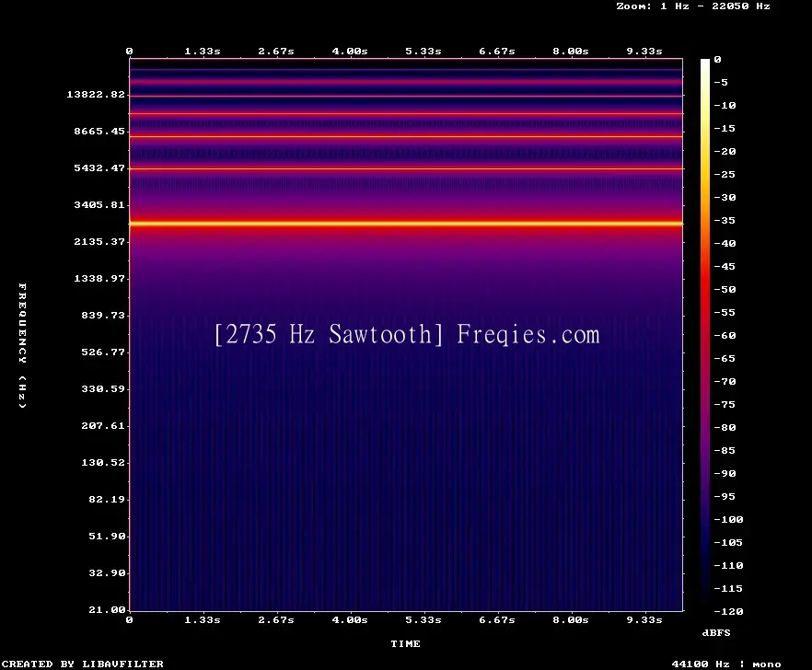Click the 1338.97 frequency axis label

click(x=99, y=278)
